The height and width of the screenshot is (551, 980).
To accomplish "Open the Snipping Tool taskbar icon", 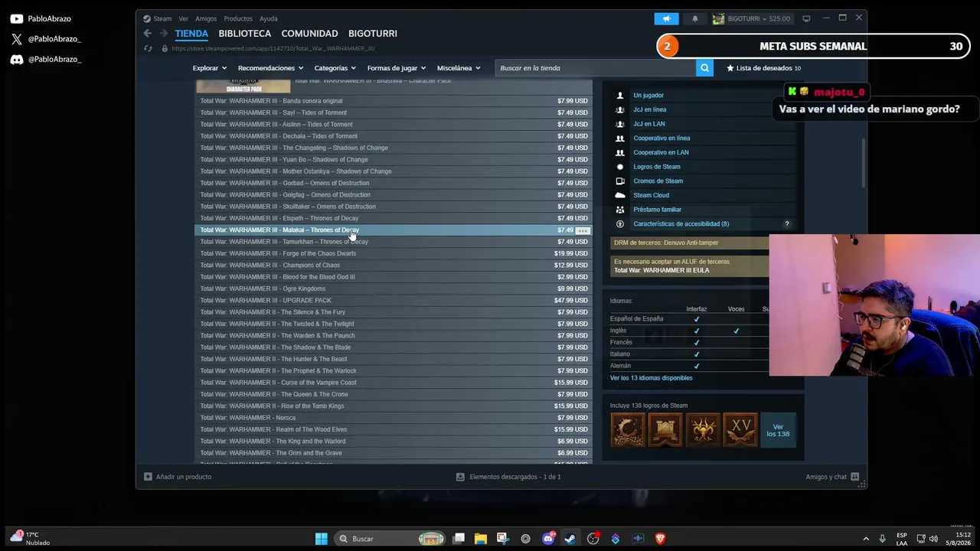I will click(502, 539).
